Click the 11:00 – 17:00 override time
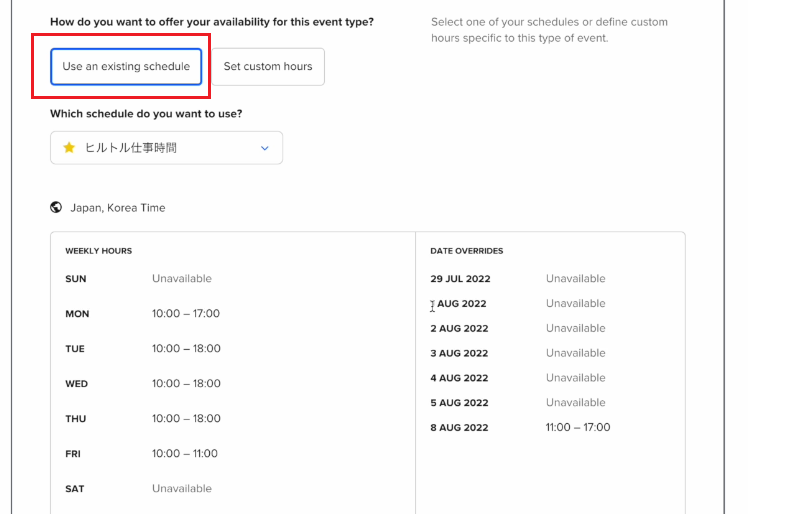811x514 pixels. pos(578,428)
